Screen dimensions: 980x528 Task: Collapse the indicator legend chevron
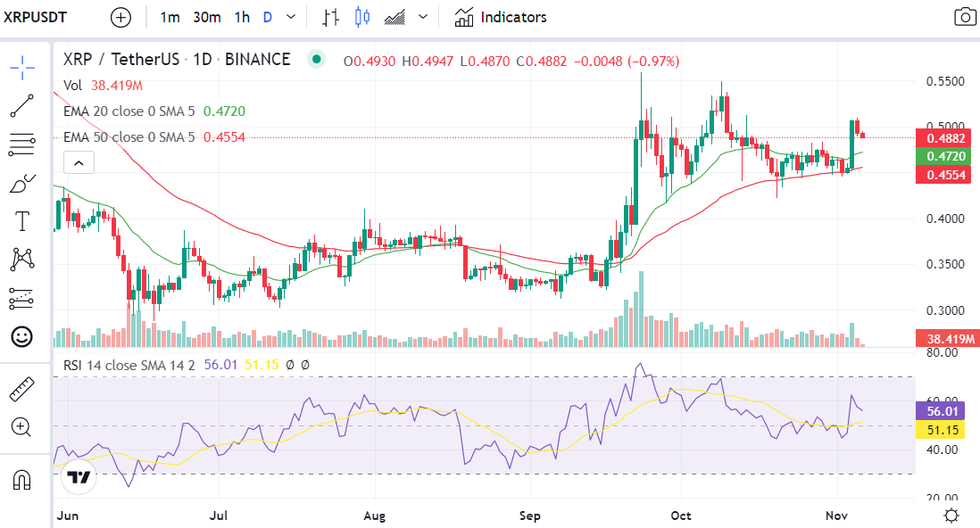[79, 163]
